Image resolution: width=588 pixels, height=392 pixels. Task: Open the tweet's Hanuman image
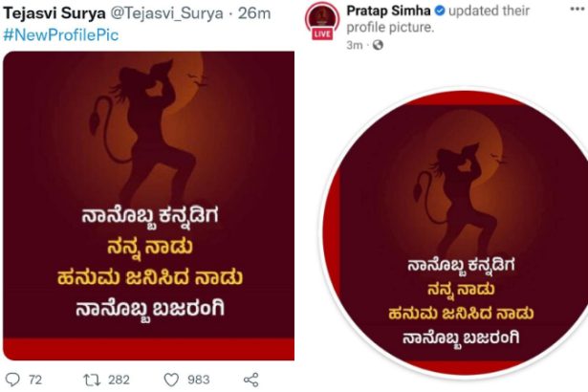(149, 206)
